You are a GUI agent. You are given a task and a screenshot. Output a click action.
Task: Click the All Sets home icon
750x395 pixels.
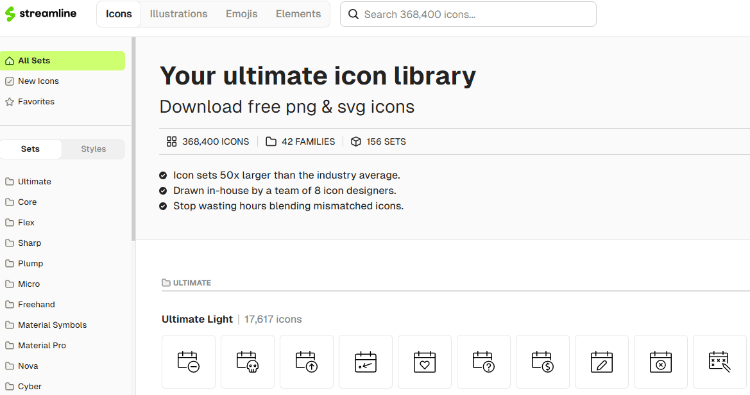pos(10,61)
